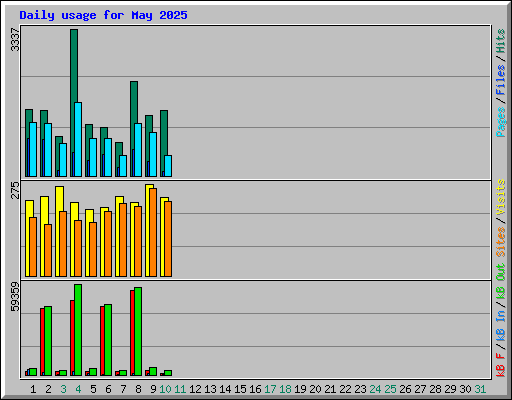This screenshot has height=400, width=512.
Task: Click day label 13 on the x-axis
Action: click(x=210, y=389)
